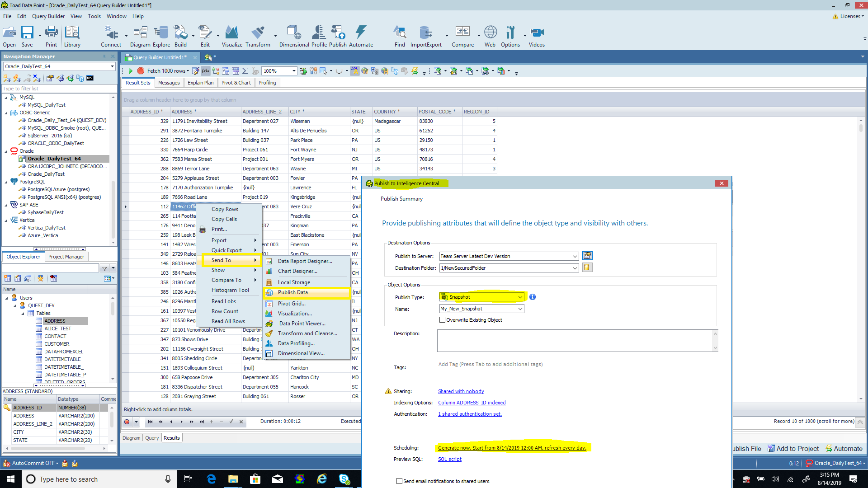Click the Generate now scheduling link
This screenshot has width=868, height=488.
click(512, 448)
